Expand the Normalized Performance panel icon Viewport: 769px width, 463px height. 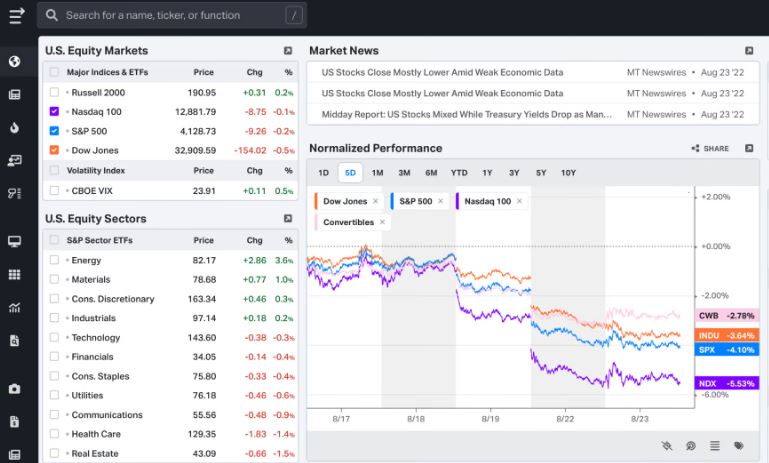click(x=749, y=148)
